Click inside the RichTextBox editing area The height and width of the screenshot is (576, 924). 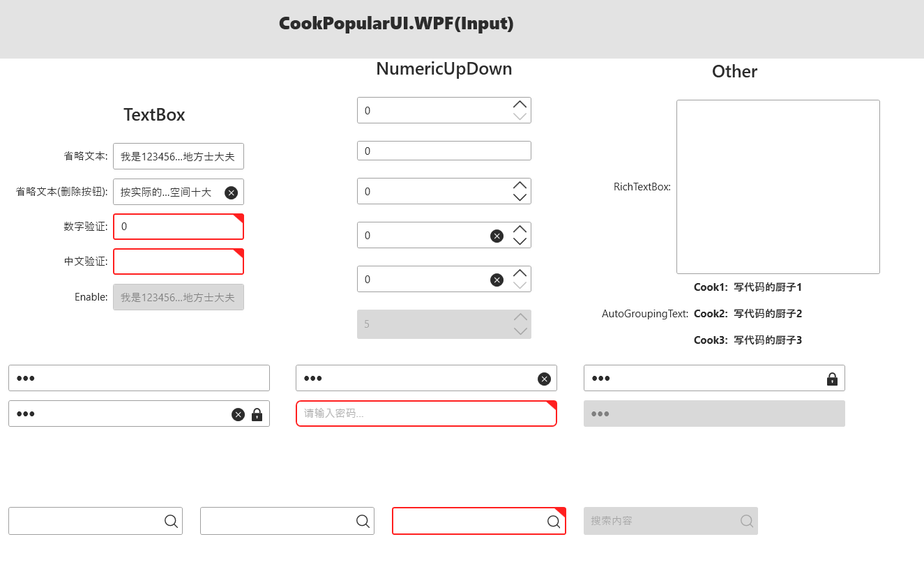[778, 187]
